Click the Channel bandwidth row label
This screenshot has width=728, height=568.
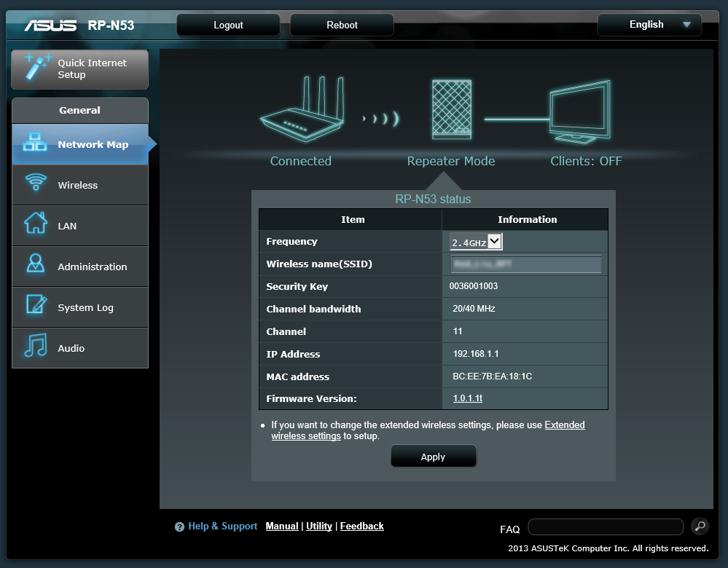[x=313, y=309]
